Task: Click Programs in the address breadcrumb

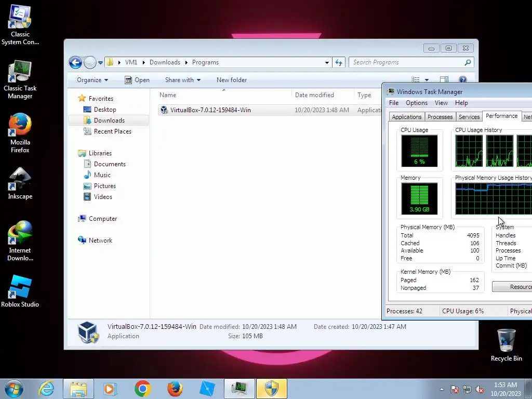Action: [205, 62]
